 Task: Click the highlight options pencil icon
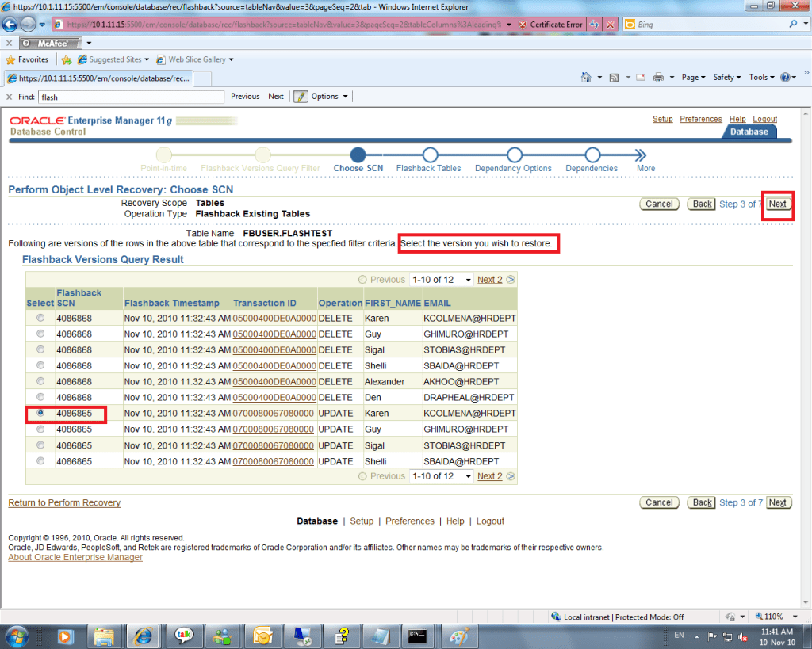click(x=301, y=97)
